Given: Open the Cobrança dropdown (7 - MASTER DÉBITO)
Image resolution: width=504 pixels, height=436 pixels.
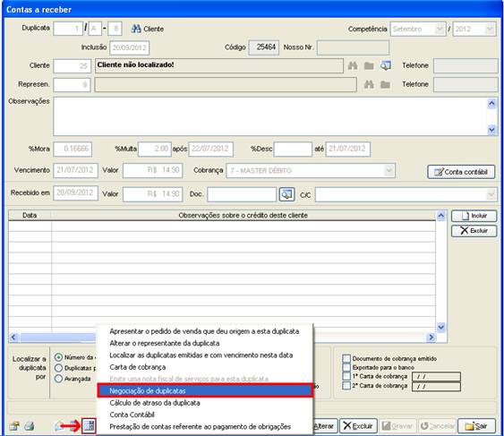Looking at the screenshot, I should tap(389, 170).
